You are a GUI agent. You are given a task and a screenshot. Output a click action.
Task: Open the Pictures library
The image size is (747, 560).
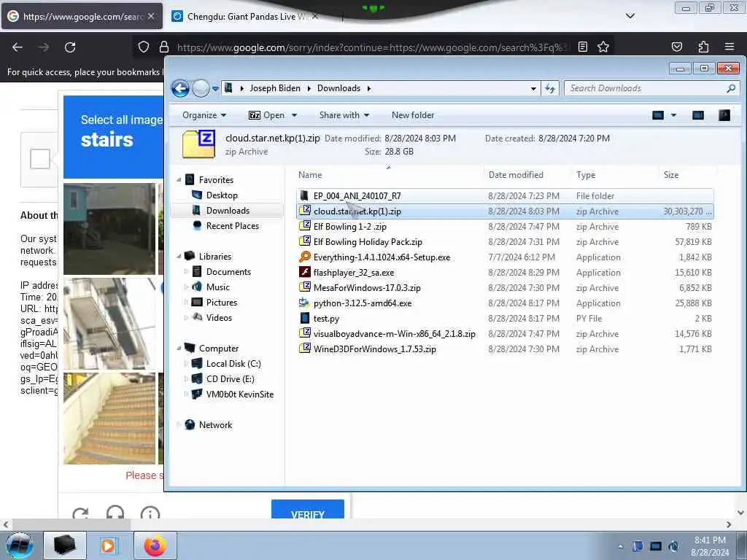coord(221,303)
